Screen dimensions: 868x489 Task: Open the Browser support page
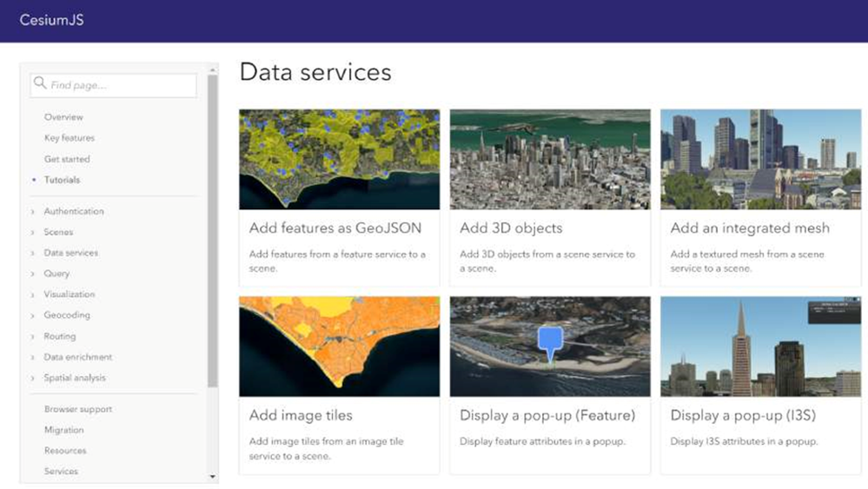(x=78, y=409)
